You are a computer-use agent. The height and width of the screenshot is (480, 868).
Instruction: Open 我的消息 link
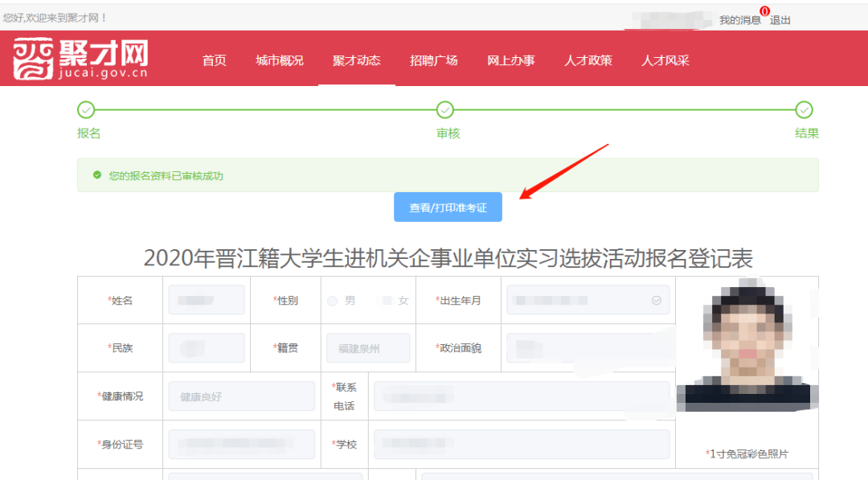click(x=739, y=20)
